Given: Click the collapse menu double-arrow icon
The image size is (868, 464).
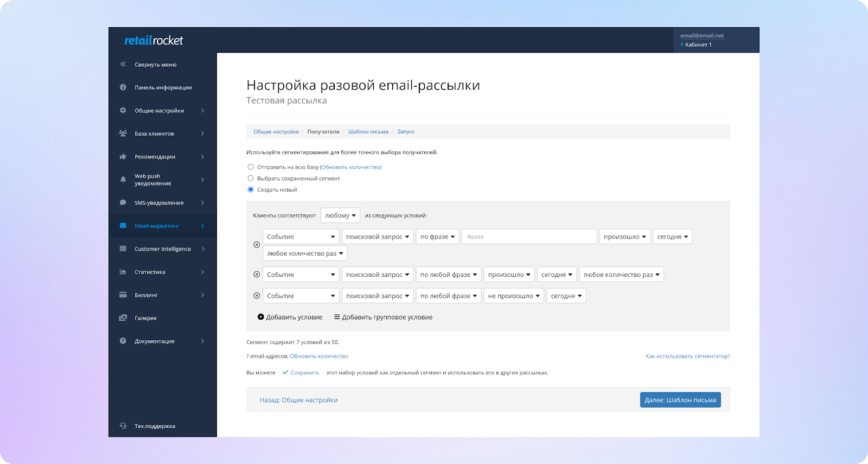Looking at the screenshot, I should coord(123,64).
